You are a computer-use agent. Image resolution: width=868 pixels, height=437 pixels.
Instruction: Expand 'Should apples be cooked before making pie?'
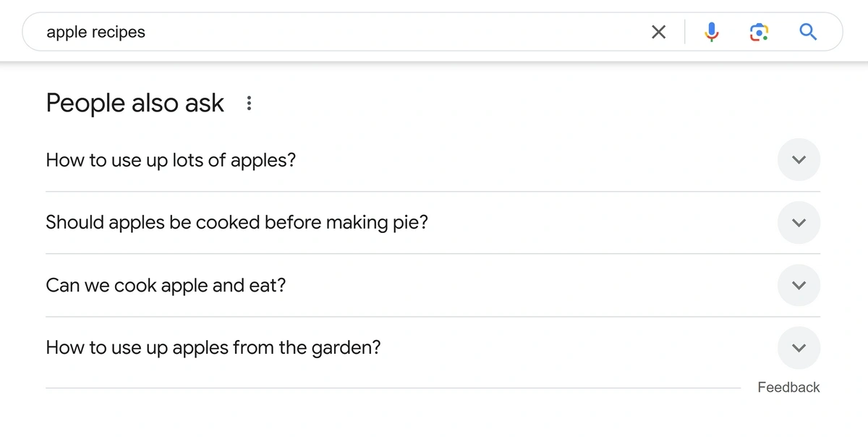click(x=799, y=223)
